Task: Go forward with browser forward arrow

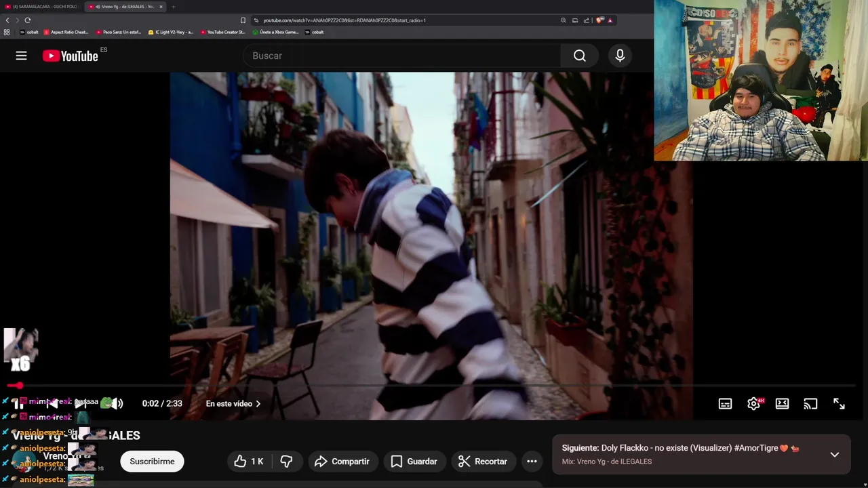Action: 18,20
